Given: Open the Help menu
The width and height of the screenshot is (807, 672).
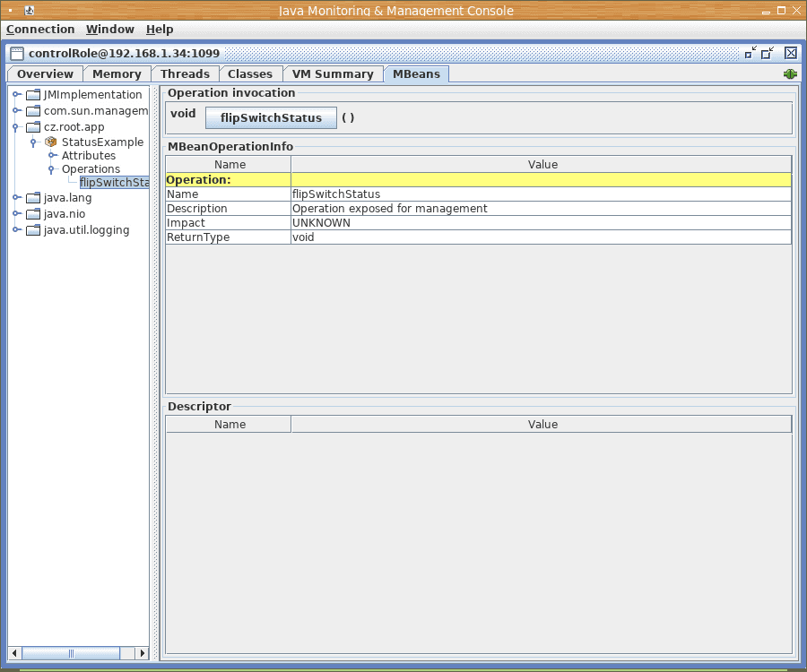Looking at the screenshot, I should point(160,30).
